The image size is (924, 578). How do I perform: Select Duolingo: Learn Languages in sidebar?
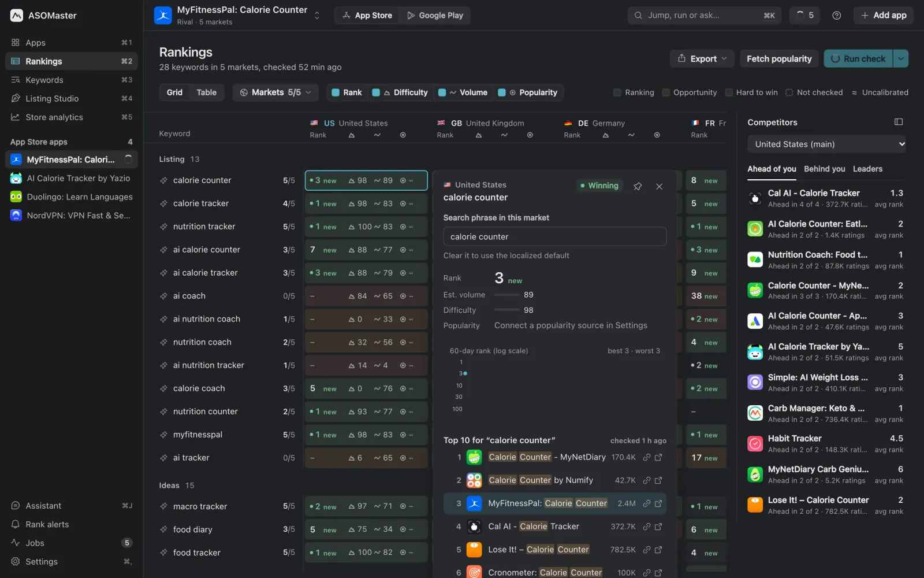coord(72,197)
